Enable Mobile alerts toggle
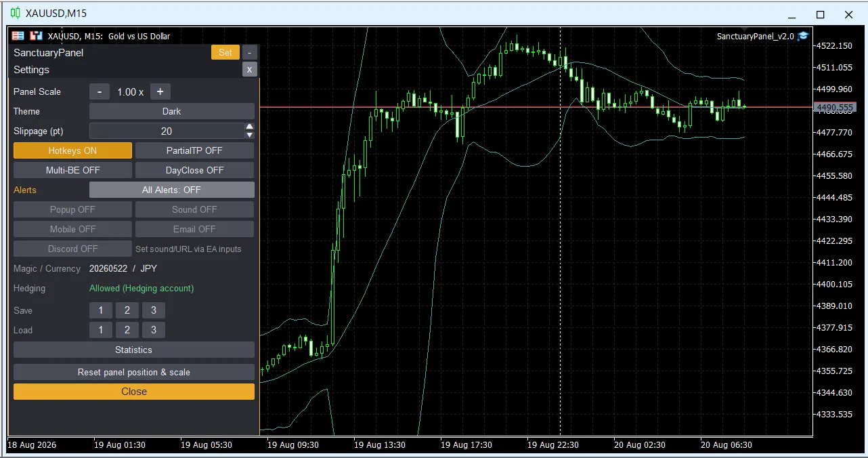This screenshot has height=458, width=868. [72, 229]
